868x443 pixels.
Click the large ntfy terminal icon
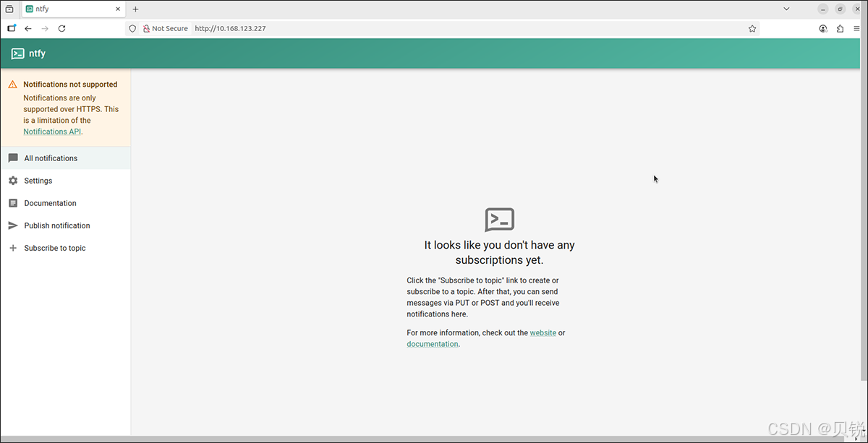499,220
